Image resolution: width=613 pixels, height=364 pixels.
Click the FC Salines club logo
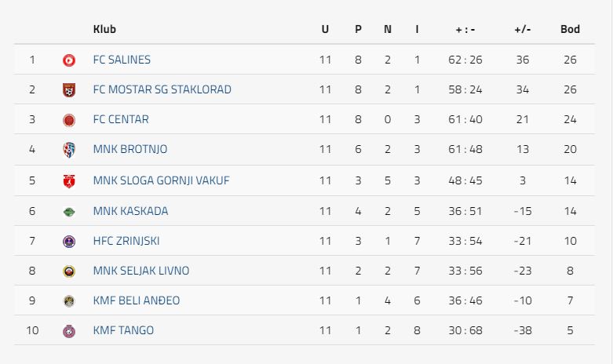tap(69, 60)
